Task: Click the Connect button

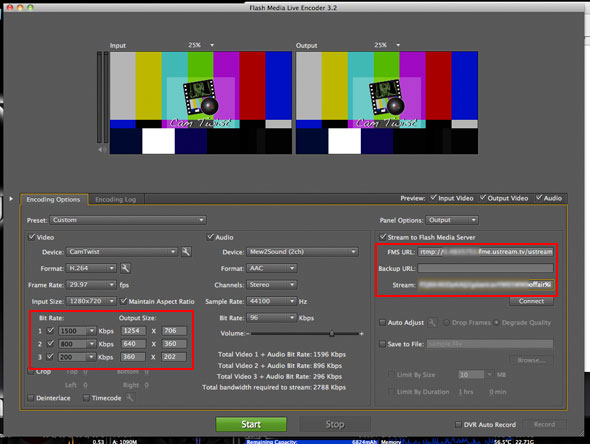Action: [x=531, y=301]
